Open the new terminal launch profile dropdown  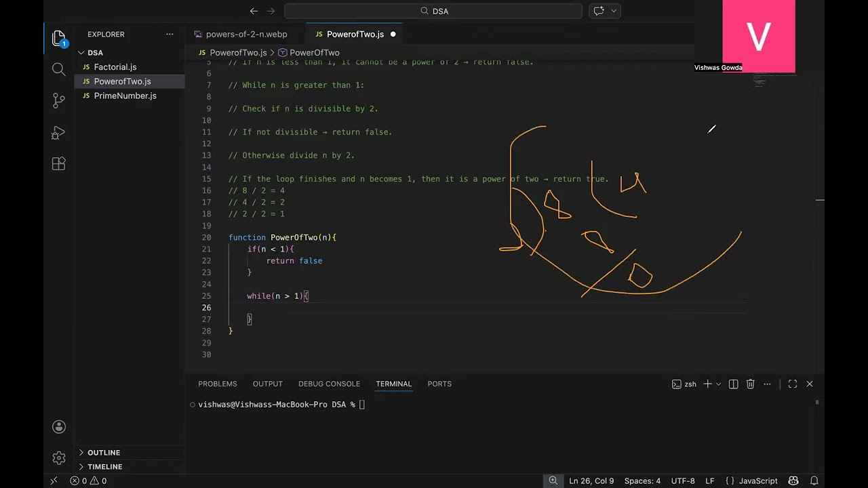coord(718,384)
